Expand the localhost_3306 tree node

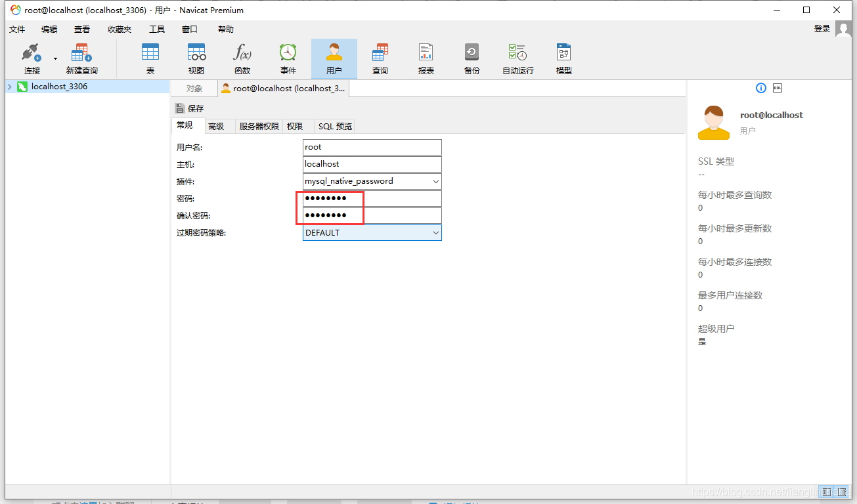tap(10, 87)
